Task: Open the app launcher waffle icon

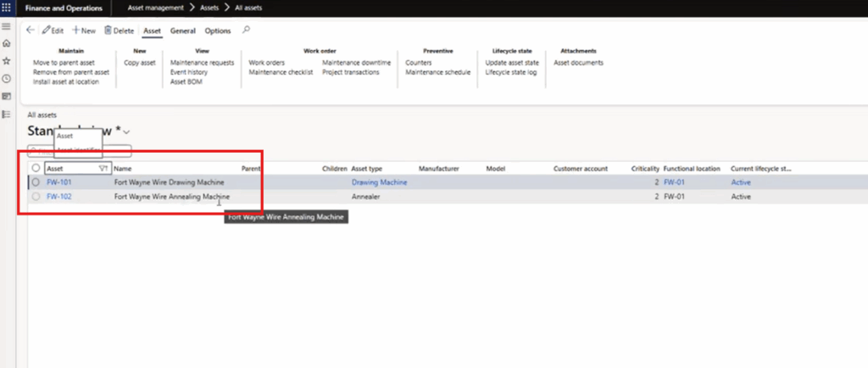Action: click(x=7, y=8)
